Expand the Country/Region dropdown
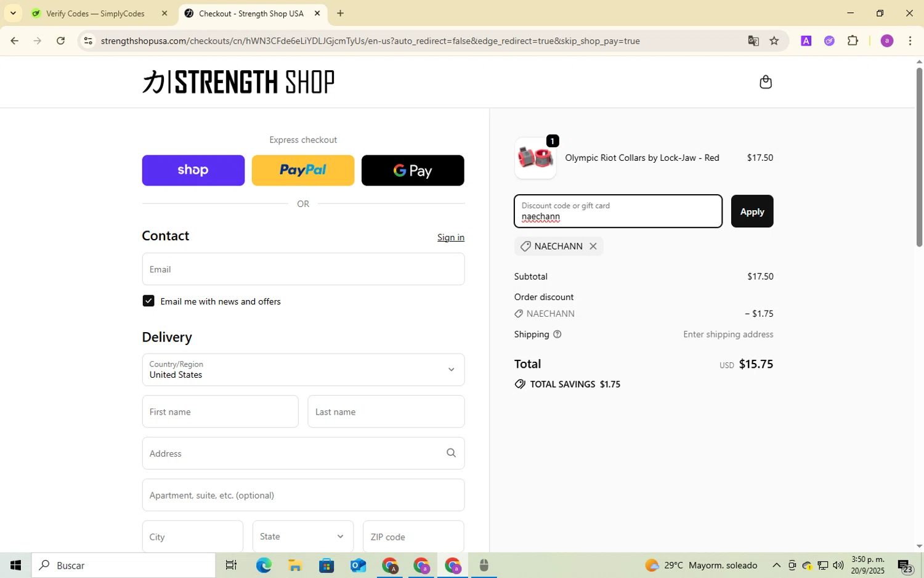 pos(303,370)
